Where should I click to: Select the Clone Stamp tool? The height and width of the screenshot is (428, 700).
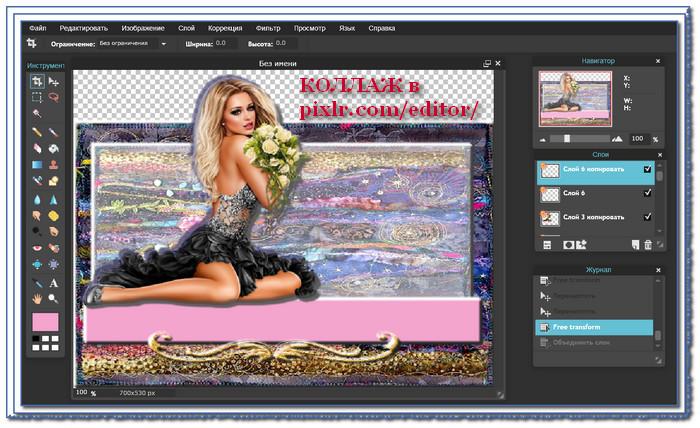(x=54, y=165)
